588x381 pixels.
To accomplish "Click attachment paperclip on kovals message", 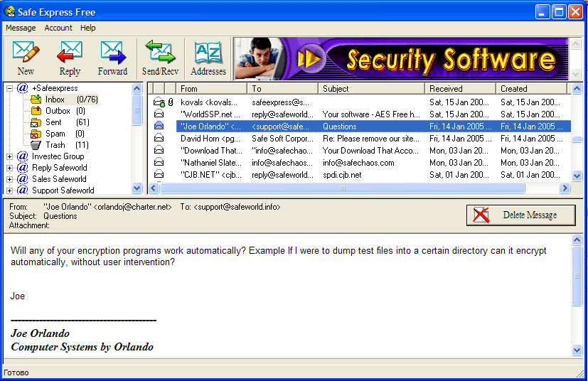I will [171, 102].
